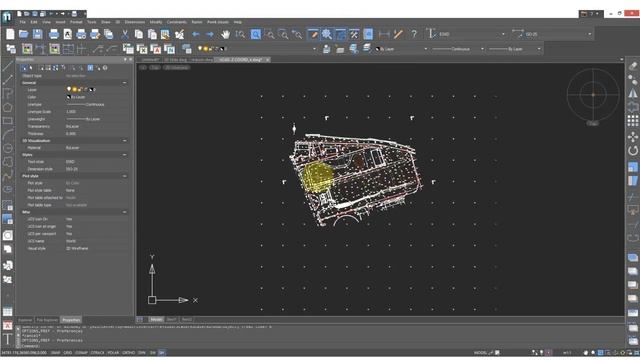Open the Help menu

tap(238, 22)
